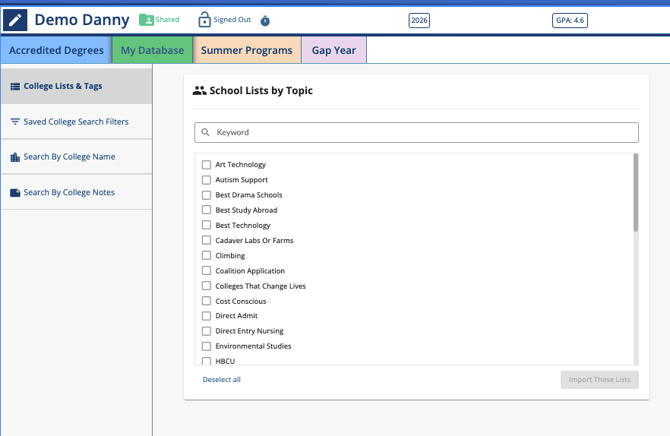
Task: Select the Direct Entry Nursing checkbox
Action: pos(207,331)
